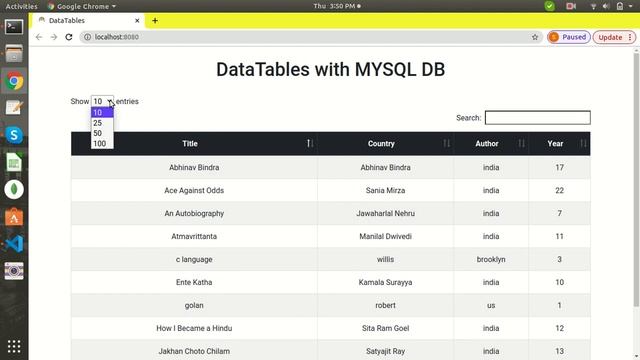Click the Manilal Dwivedi cell
The width and height of the screenshot is (640, 360).
(386, 236)
